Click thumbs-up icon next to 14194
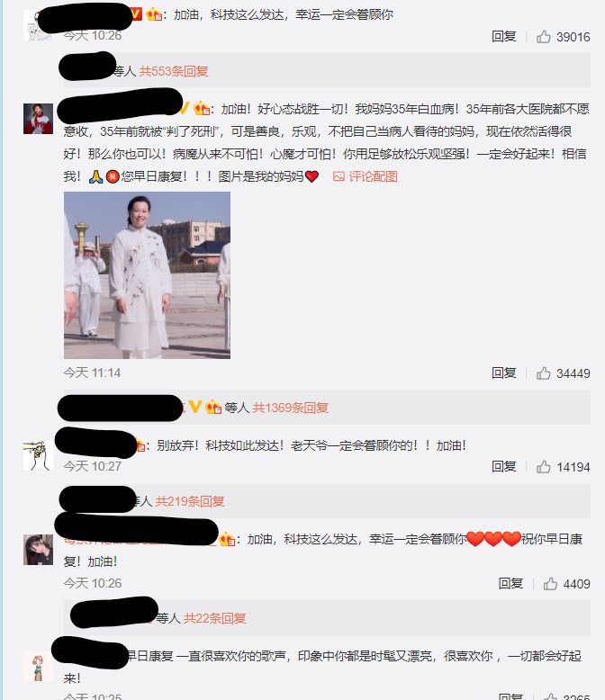This screenshot has width=605, height=700. point(544,467)
